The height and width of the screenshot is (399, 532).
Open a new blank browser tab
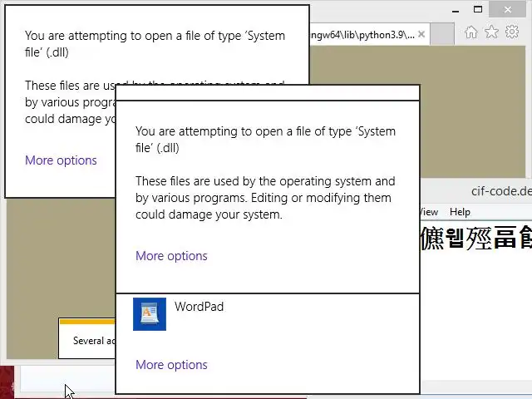click(442, 34)
